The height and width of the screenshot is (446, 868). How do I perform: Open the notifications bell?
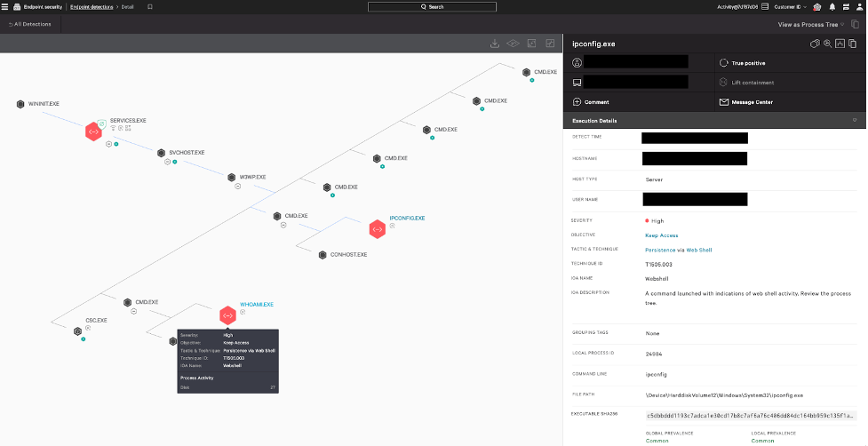click(832, 6)
